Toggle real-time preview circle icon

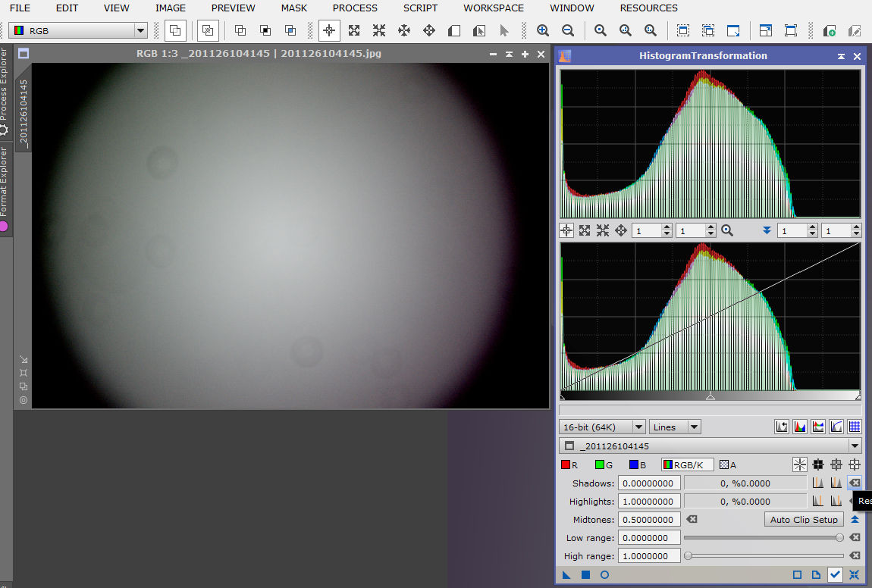(x=604, y=575)
